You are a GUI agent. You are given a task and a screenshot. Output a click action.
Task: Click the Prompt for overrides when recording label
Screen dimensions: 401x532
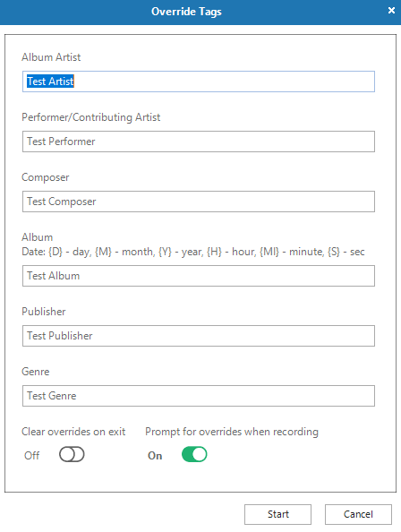click(x=232, y=432)
